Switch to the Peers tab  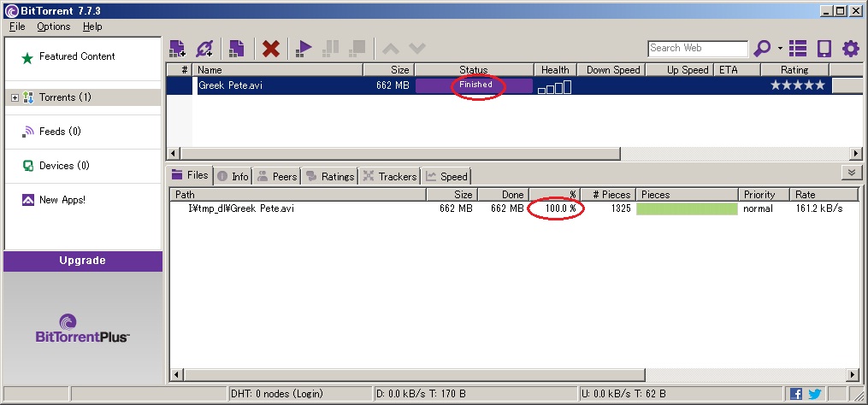(x=277, y=176)
